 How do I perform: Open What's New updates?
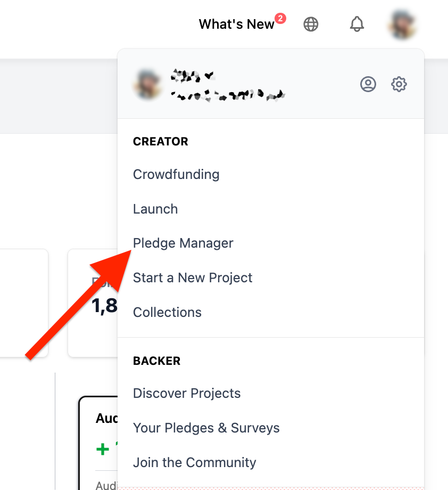pos(236,24)
